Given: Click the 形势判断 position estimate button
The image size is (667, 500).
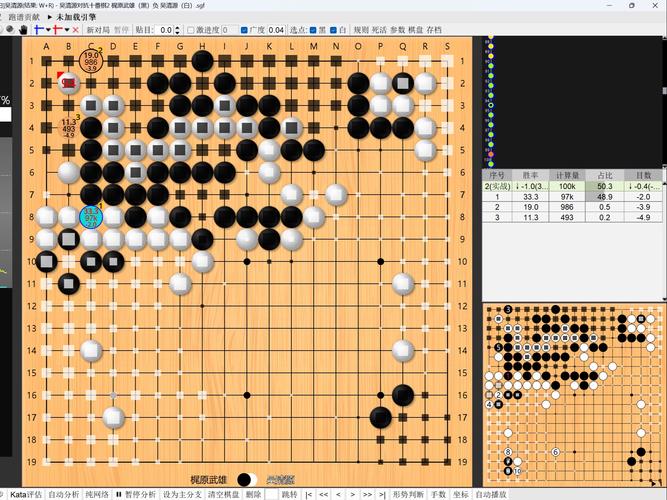Looking at the screenshot, I should click(408, 494).
